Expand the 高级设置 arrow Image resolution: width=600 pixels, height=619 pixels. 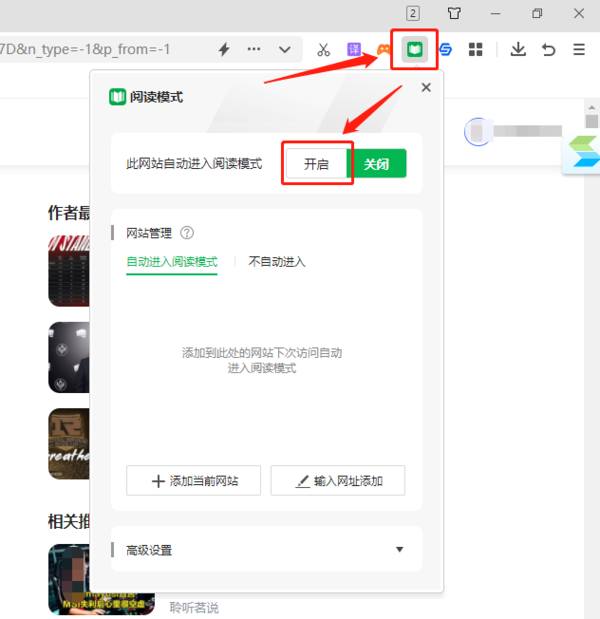(399, 550)
